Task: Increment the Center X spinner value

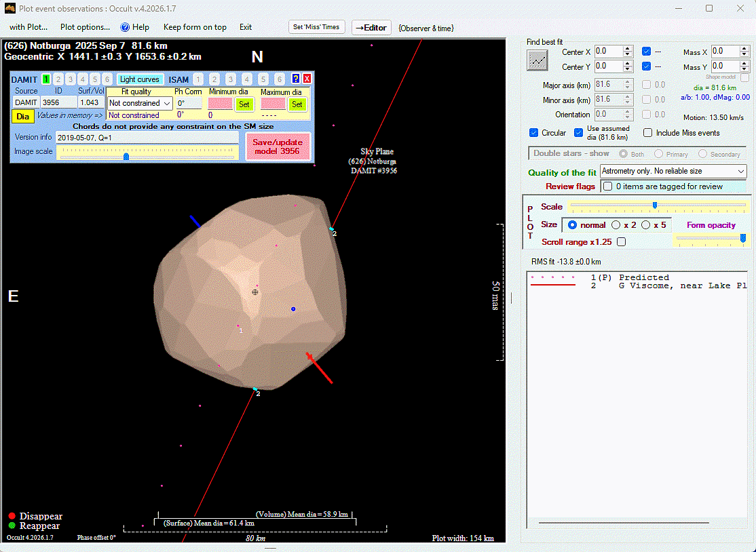Action: (x=628, y=49)
